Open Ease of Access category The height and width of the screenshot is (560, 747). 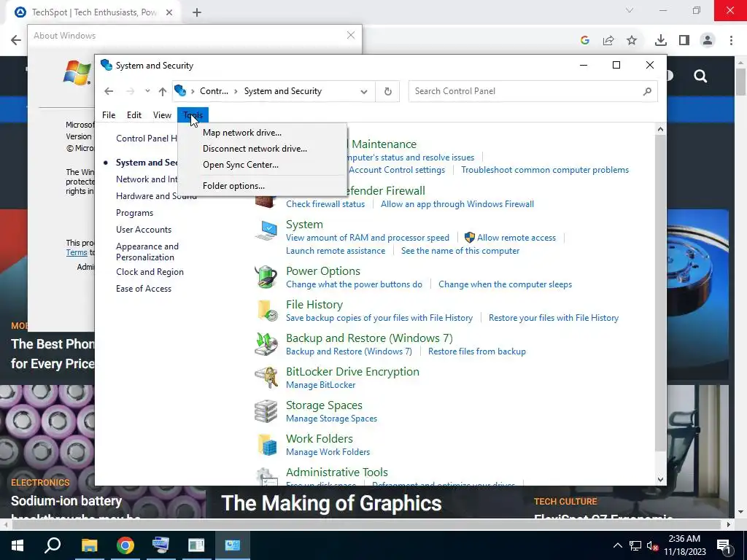pyautogui.click(x=144, y=289)
